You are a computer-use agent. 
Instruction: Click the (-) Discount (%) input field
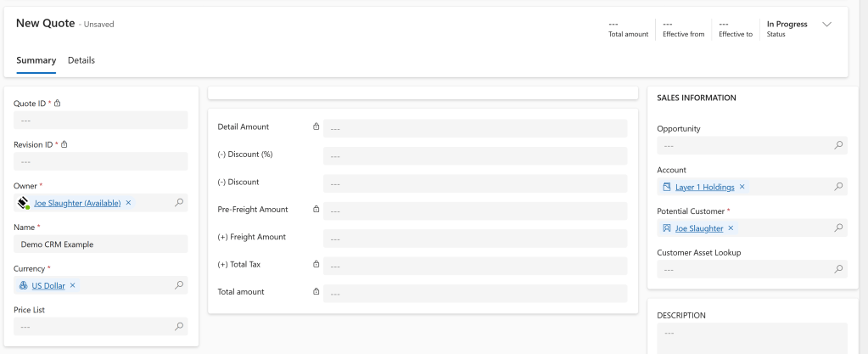click(475, 156)
